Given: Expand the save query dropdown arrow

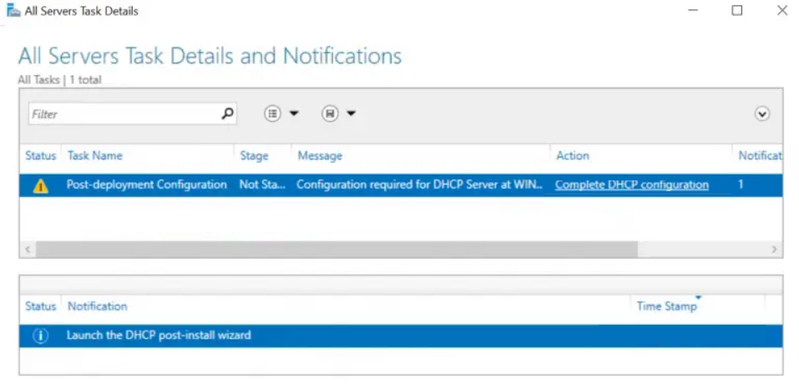Looking at the screenshot, I should 351,114.
